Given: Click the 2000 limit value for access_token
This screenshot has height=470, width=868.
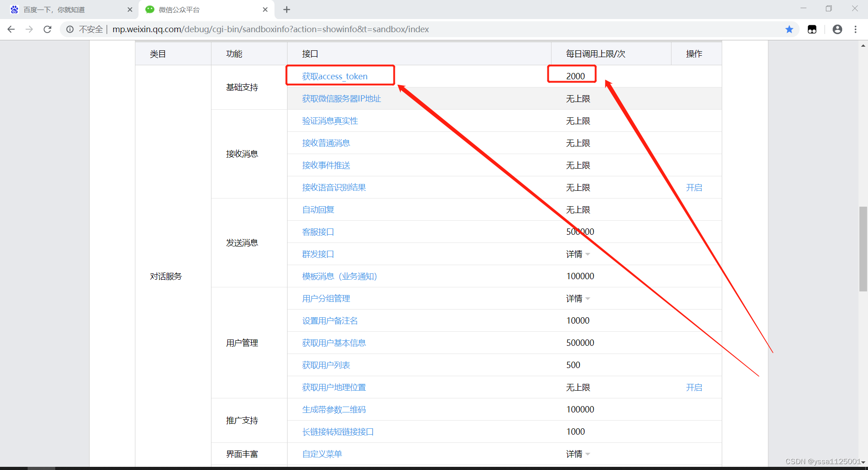Looking at the screenshot, I should point(575,76).
